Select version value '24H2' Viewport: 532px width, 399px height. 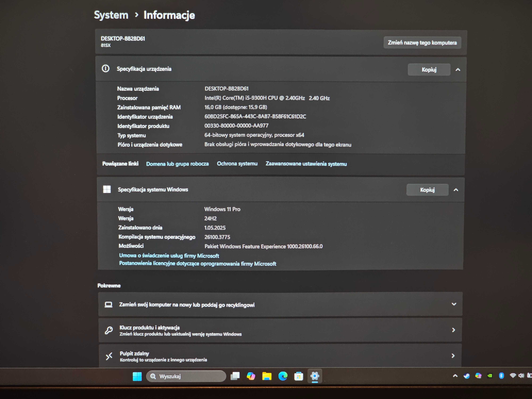210,218
